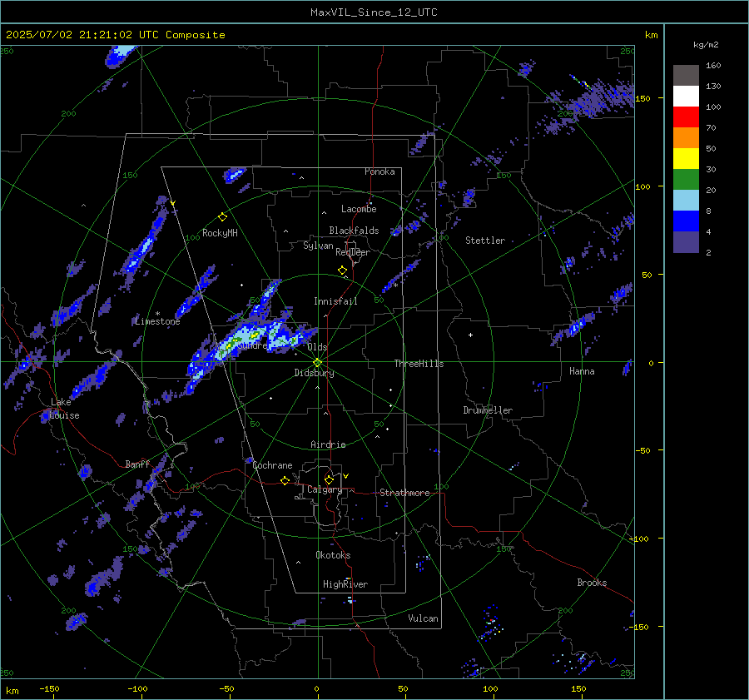
Task: Click the Olds town label
Action: pyautogui.click(x=317, y=347)
